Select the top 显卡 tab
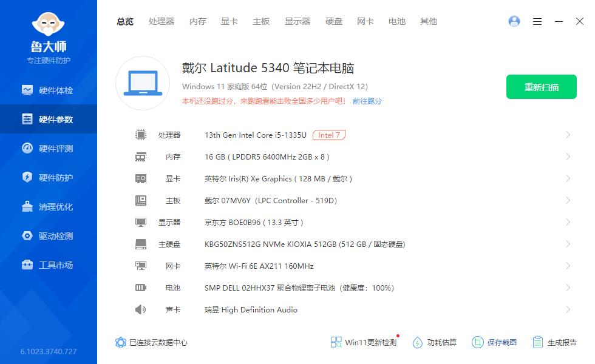The width and height of the screenshot is (595, 364). 229,22
